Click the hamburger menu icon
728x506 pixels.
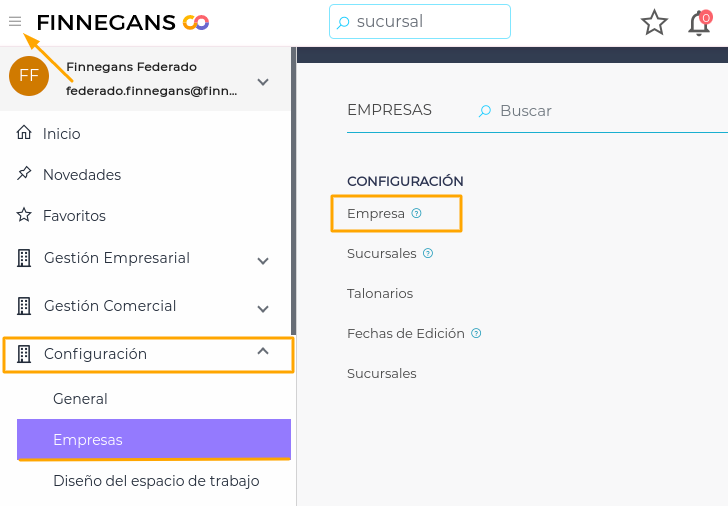coord(15,21)
